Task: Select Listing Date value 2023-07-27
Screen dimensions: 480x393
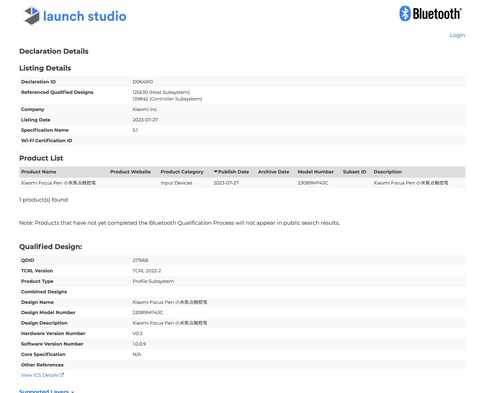Action: point(145,120)
